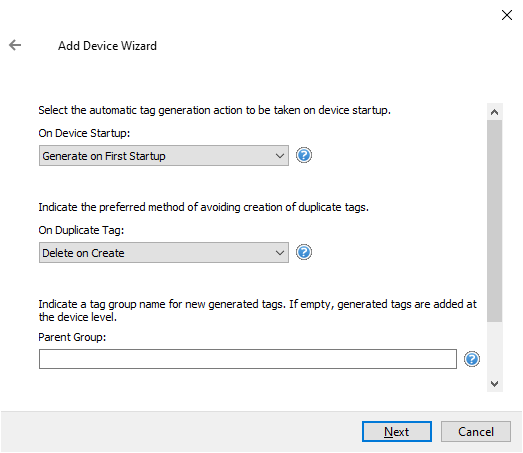
Task: Click 'Indicate a tag group name' description text
Action: (257, 310)
